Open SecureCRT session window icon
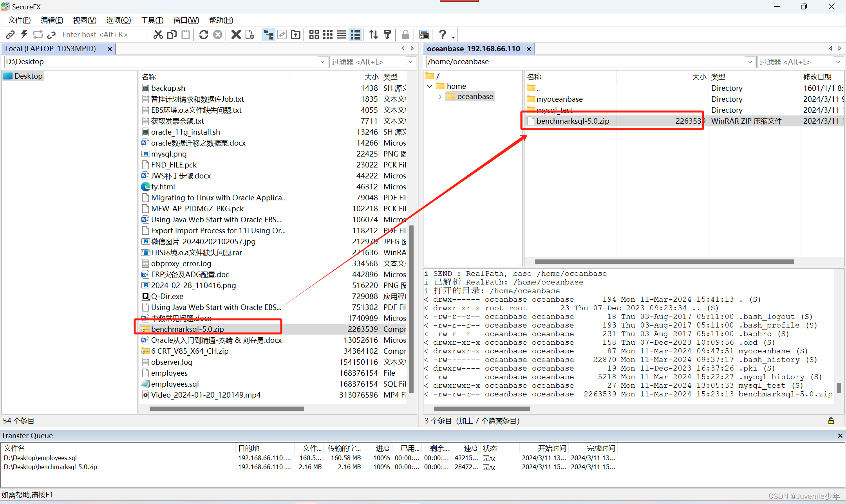Viewport: 846px width, 504px height. pyautogui.click(x=424, y=35)
